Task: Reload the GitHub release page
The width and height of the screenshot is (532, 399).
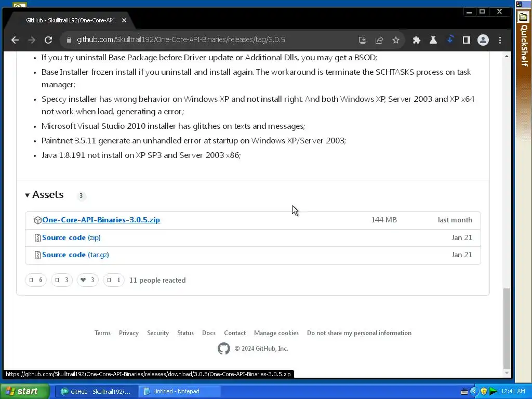Action: click(48, 40)
